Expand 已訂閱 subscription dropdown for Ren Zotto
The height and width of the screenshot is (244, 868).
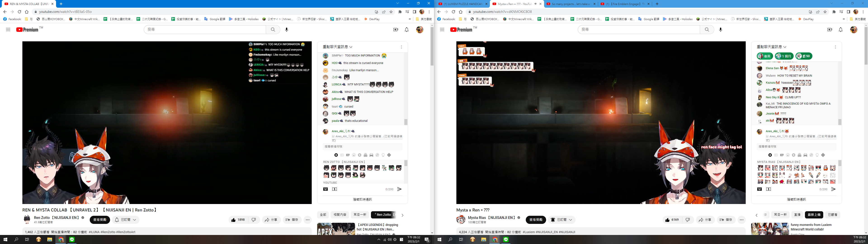click(125, 220)
